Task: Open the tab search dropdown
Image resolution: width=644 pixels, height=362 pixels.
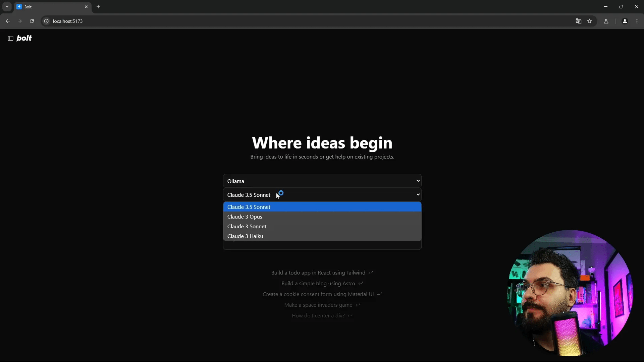Action: click(7, 7)
